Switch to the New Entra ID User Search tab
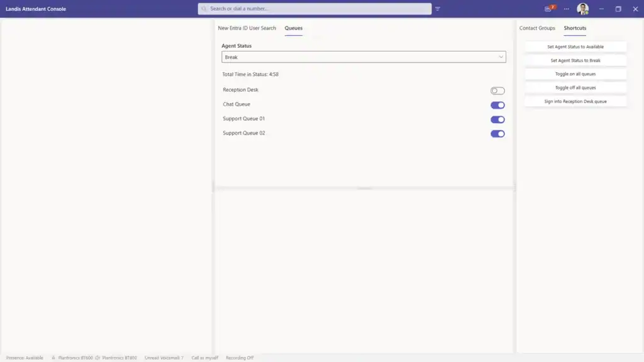Image resolution: width=644 pixels, height=362 pixels. click(x=248, y=28)
